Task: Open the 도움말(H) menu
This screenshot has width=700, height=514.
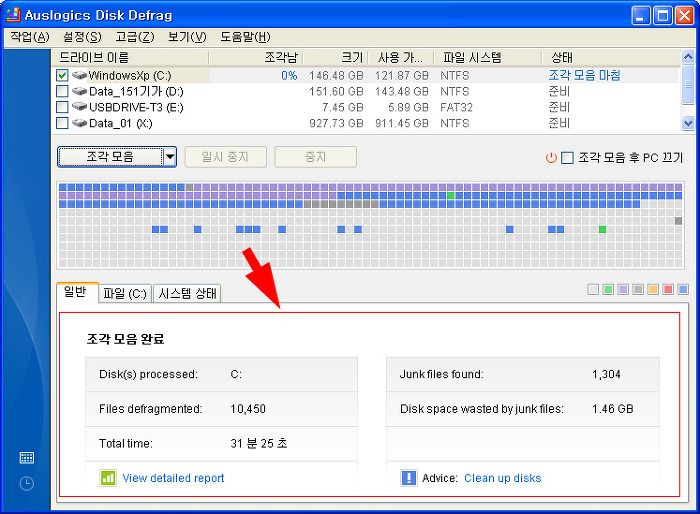Action: click(x=245, y=37)
